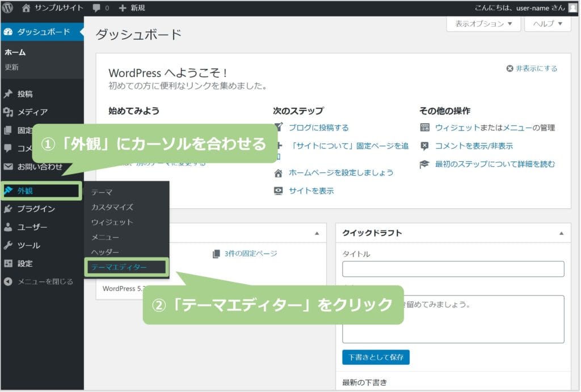
Task: Open the comments bubble icon in admin bar
Action: click(96, 8)
